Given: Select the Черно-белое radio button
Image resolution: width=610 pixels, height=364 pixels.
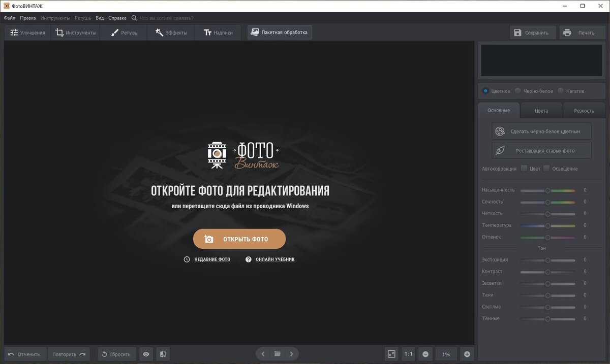Looking at the screenshot, I should click(517, 91).
